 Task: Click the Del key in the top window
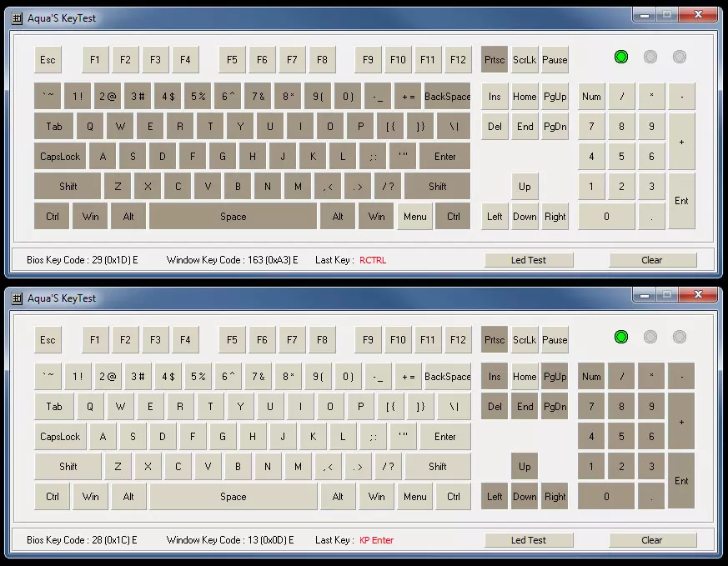point(495,126)
